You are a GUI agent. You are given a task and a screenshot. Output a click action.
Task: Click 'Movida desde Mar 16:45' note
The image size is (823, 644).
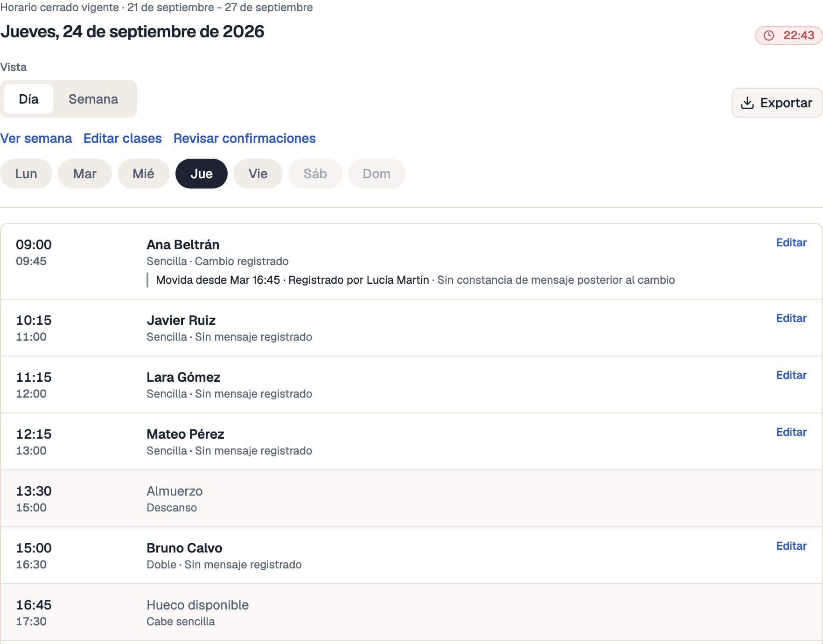tap(218, 280)
